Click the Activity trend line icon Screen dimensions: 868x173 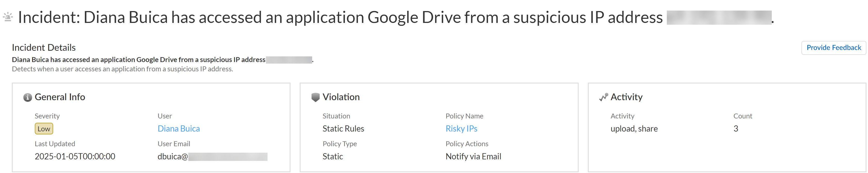pos(604,97)
